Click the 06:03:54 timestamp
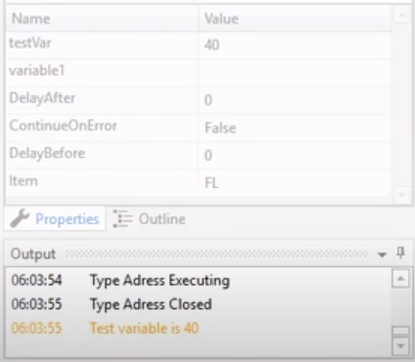Viewport: 415px width, 362px height. (37, 280)
